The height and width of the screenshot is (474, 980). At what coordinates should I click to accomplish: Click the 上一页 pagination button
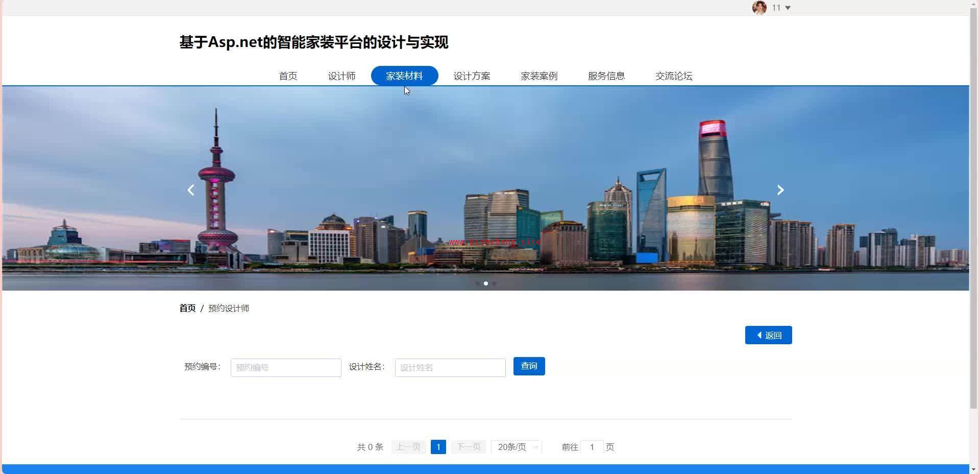point(408,447)
